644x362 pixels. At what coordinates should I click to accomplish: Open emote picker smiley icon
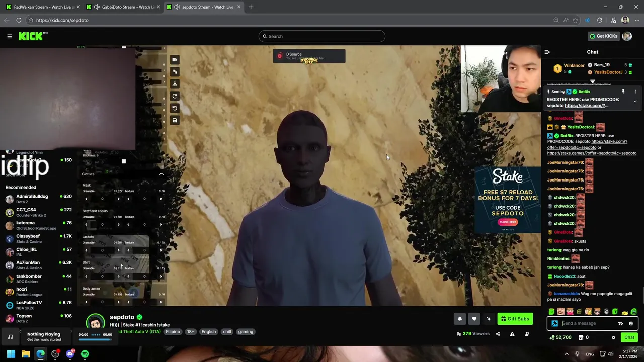coord(631,324)
